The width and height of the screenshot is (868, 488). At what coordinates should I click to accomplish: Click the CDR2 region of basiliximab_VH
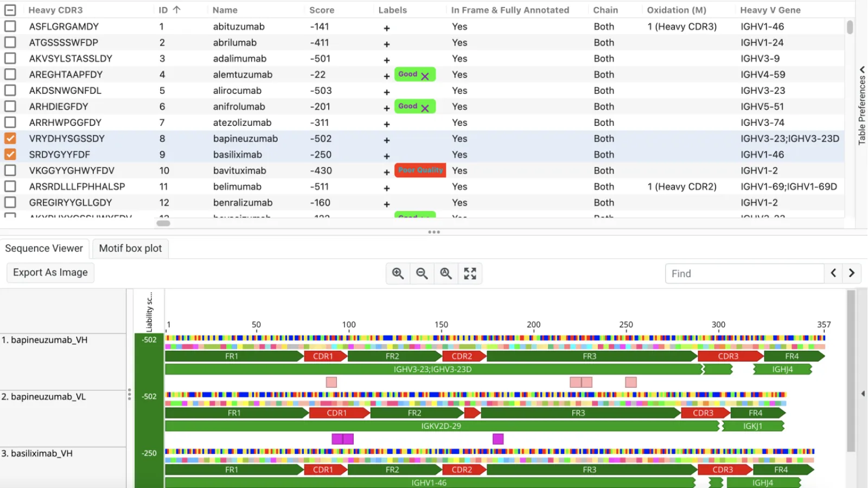point(464,470)
